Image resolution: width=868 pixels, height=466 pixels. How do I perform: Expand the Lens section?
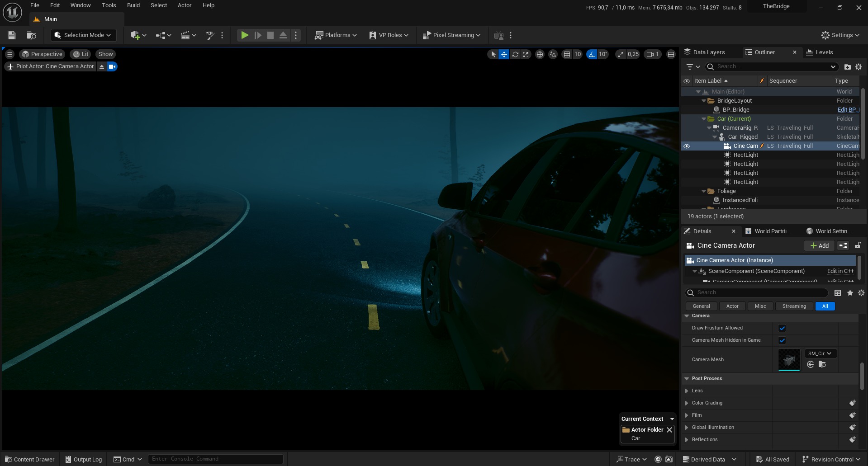[x=687, y=391]
